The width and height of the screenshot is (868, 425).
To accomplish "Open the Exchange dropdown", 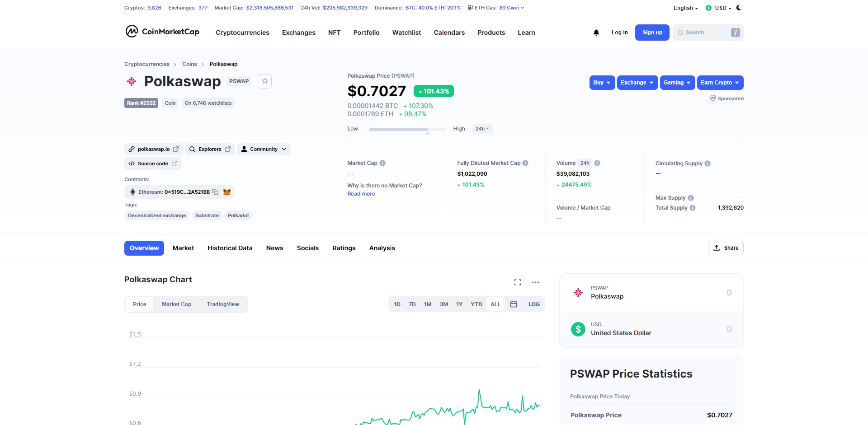I will point(637,83).
